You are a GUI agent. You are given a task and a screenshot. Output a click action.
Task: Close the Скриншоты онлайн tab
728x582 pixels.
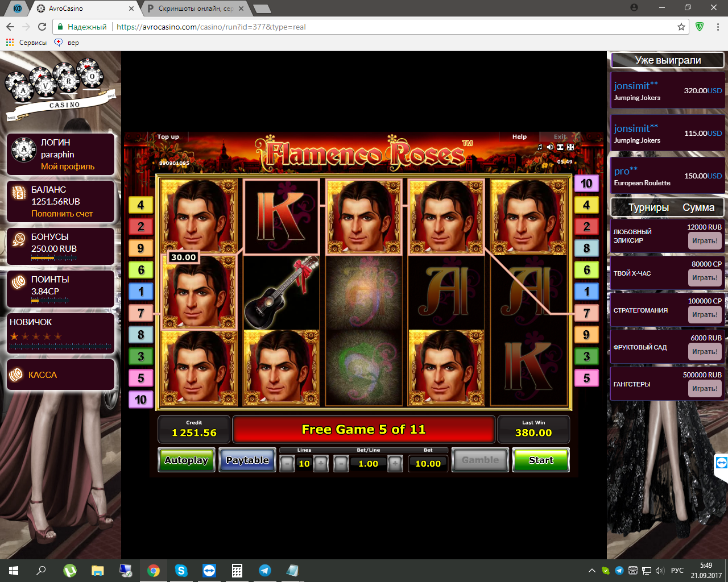point(241,9)
